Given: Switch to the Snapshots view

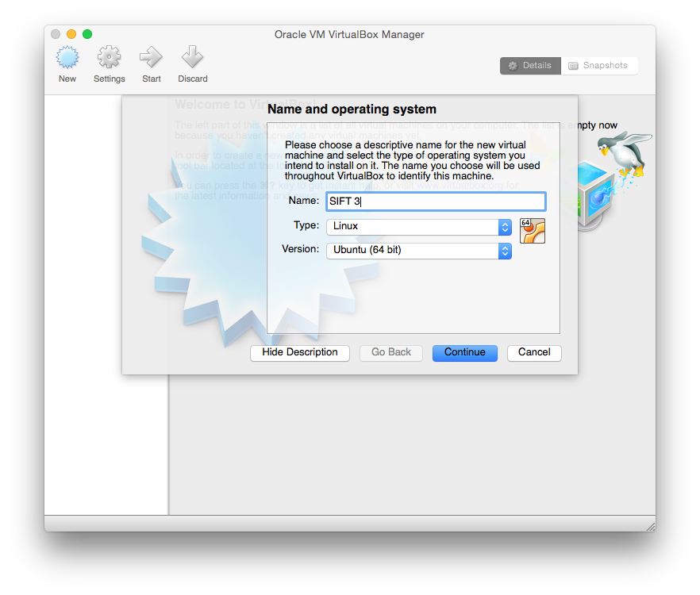Looking at the screenshot, I should [x=599, y=66].
